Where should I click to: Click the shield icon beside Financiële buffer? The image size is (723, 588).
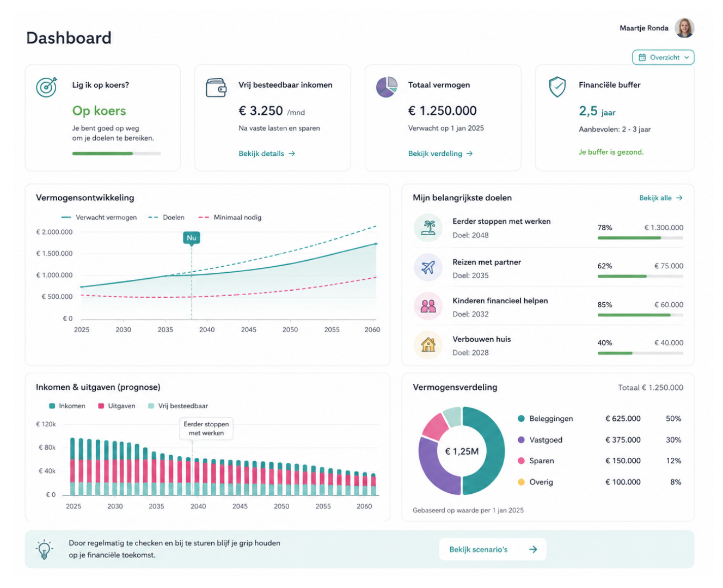(557, 87)
